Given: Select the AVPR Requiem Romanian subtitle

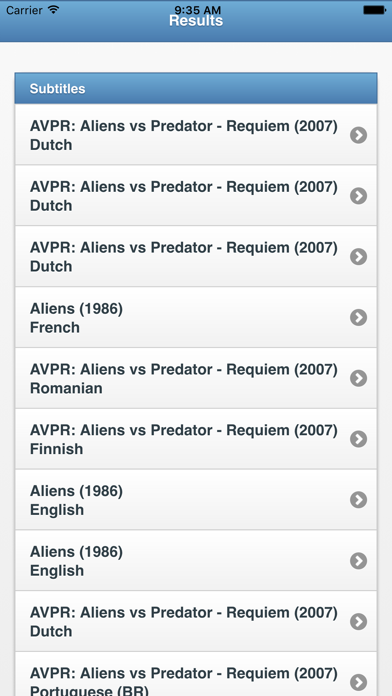Looking at the screenshot, I should [196, 378].
